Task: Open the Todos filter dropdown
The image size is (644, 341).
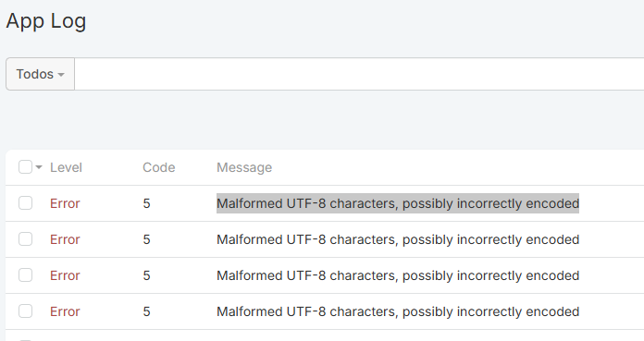Action: click(41, 74)
